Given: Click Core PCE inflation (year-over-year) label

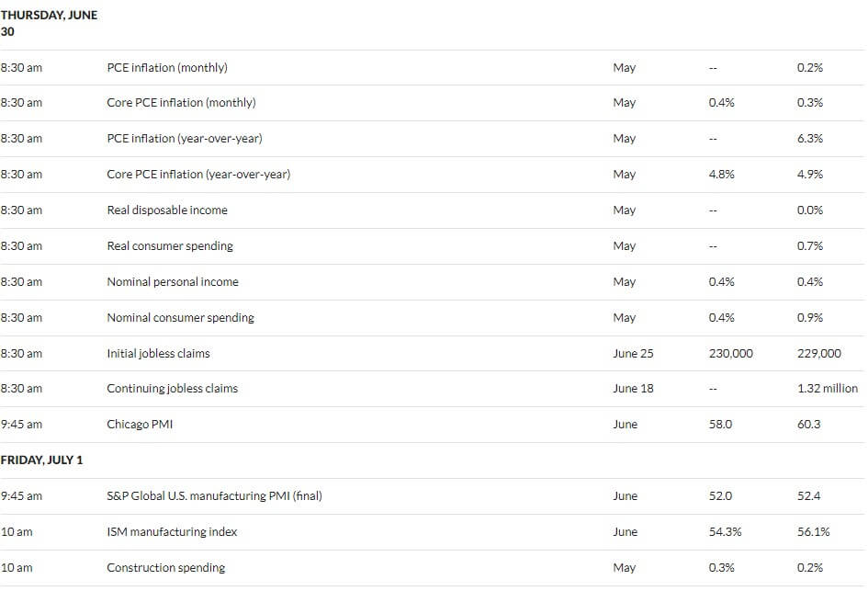Looking at the screenshot, I should [198, 175].
